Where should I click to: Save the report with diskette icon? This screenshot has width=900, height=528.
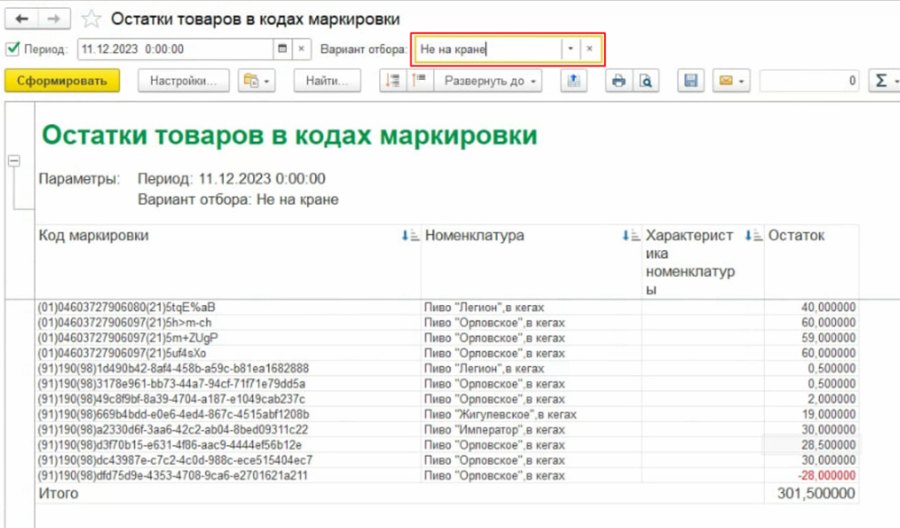click(x=690, y=81)
